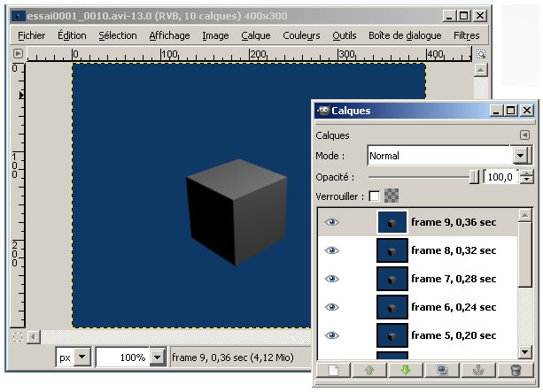Screen dimensions: 543x392
Task: Maximize the image window
Action: click(x=463, y=16)
